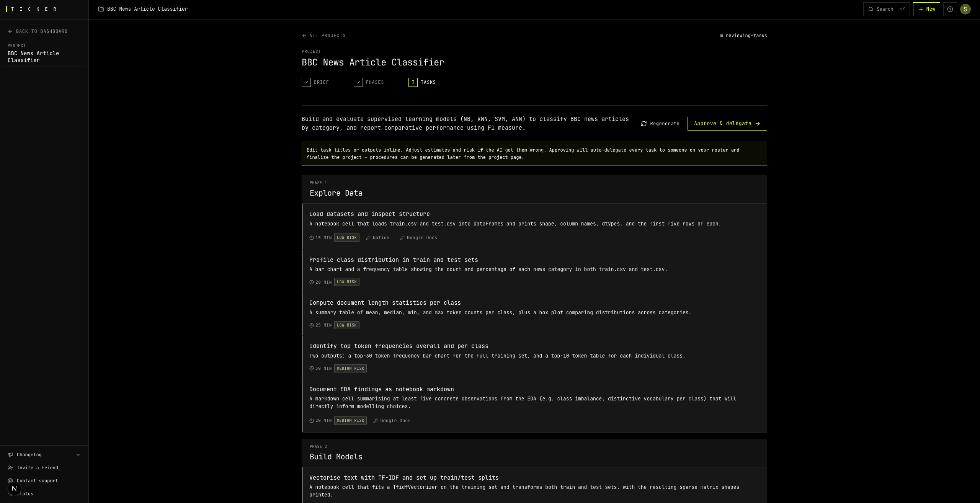The image size is (980, 503).
Task: Click top-bar breadcrumb 'BBC News Article Classifier'
Action: click(x=147, y=9)
